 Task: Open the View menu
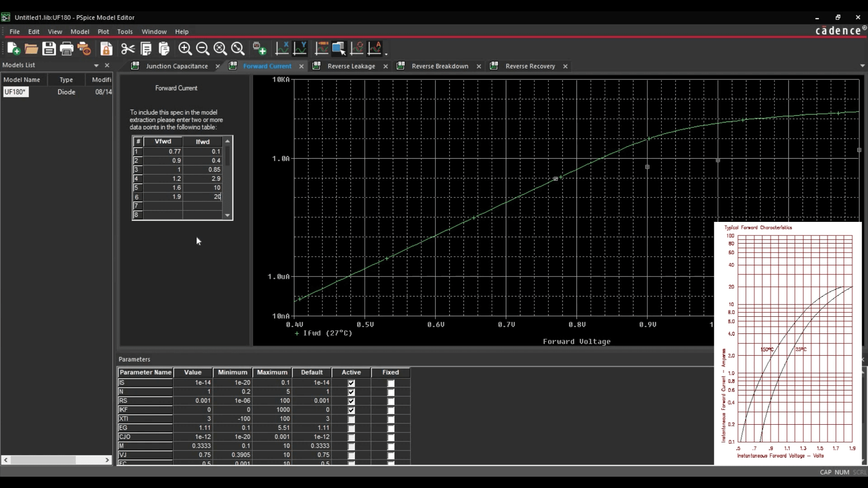click(x=55, y=32)
